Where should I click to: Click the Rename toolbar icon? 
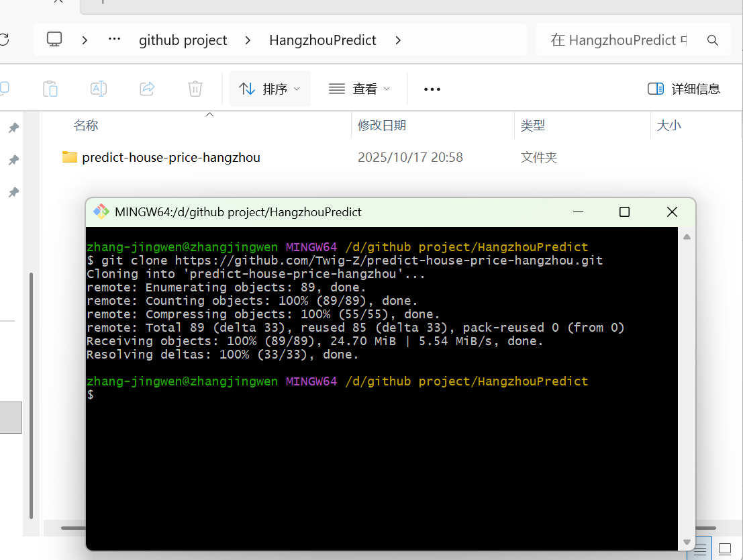[x=99, y=89]
